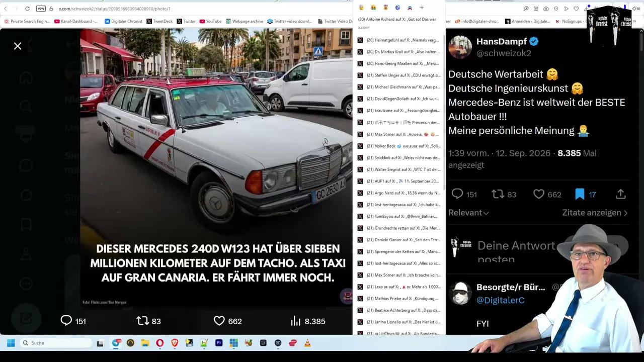Select the Snicklink auf X tab
644x362 pixels.
click(x=398, y=158)
